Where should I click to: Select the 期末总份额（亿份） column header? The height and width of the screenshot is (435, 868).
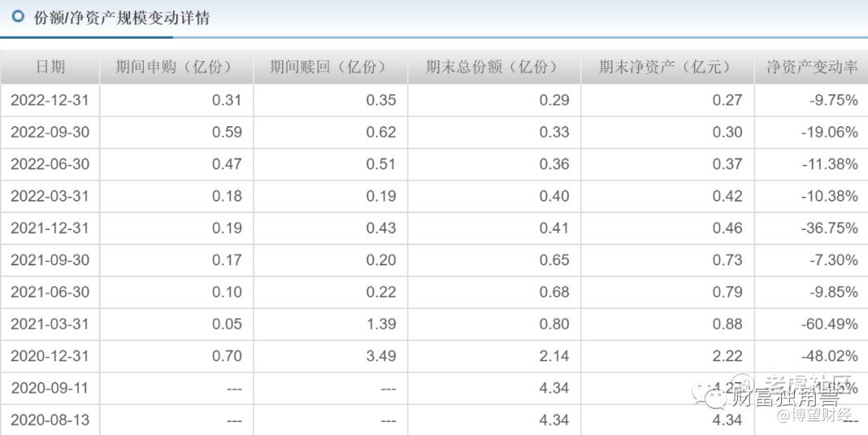tap(491, 68)
